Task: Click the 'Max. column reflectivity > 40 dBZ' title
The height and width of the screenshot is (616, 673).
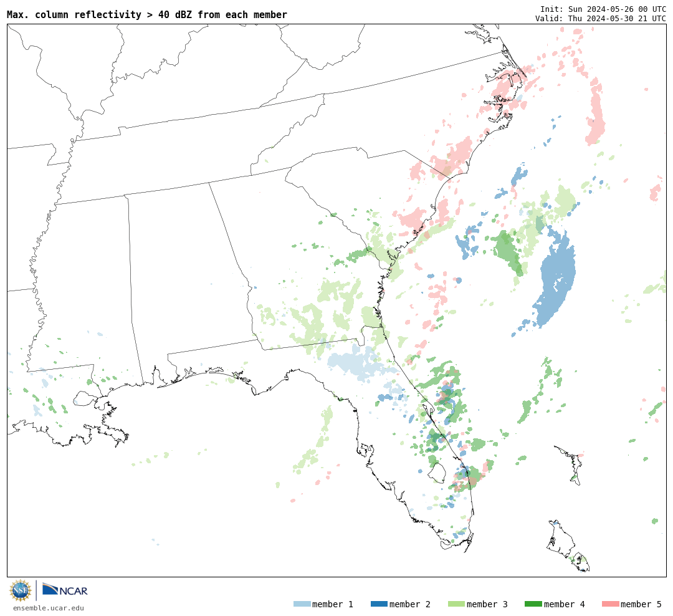Action: tap(147, 14)
